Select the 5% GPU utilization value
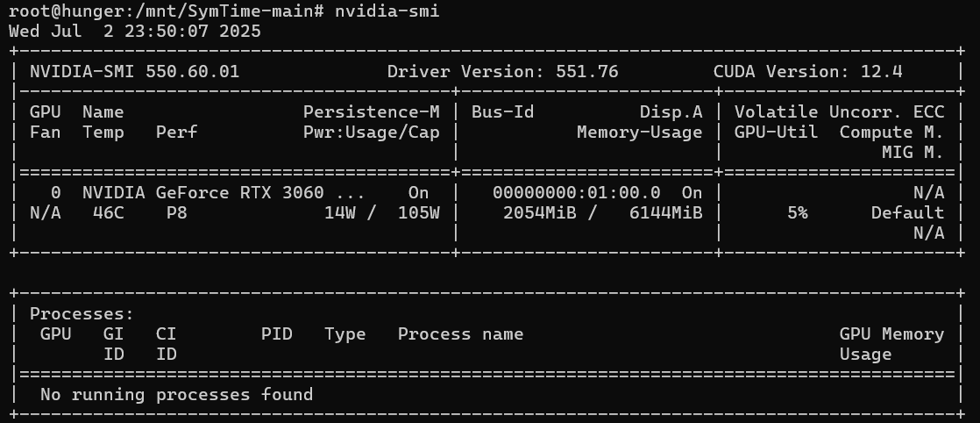The height and width of the screenshot is (423, 980). click(797, 212)
